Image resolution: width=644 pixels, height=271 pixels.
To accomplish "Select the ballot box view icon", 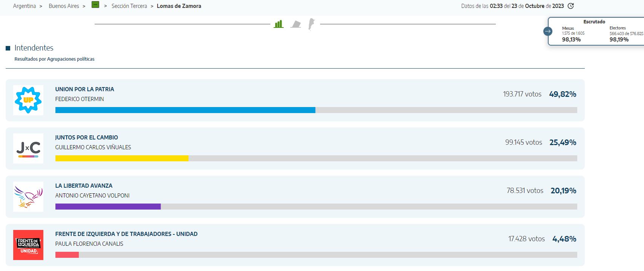I will (296, 24).
